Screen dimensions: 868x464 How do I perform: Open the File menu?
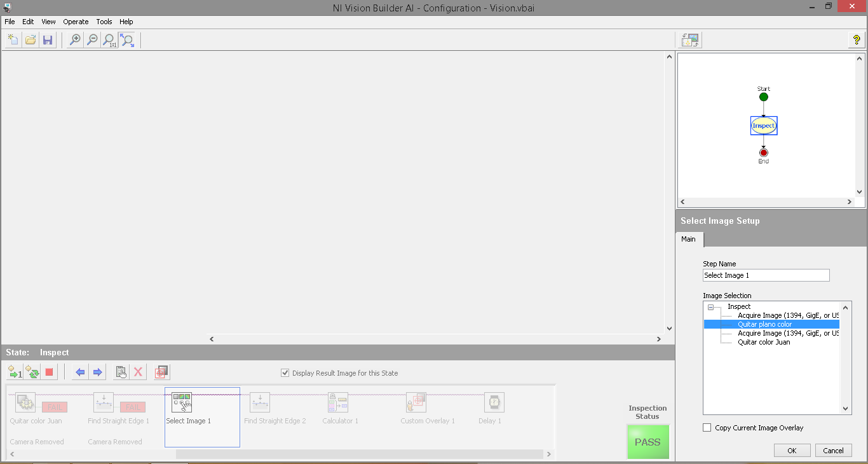coord(10,22)
